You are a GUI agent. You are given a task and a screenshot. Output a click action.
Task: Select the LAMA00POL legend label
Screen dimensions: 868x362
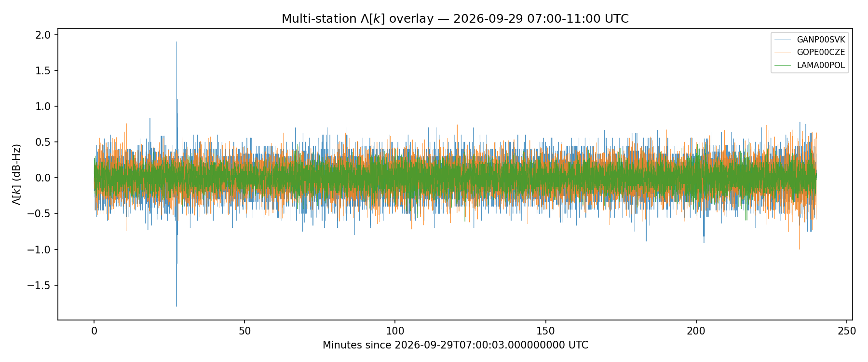click(821, 66)
